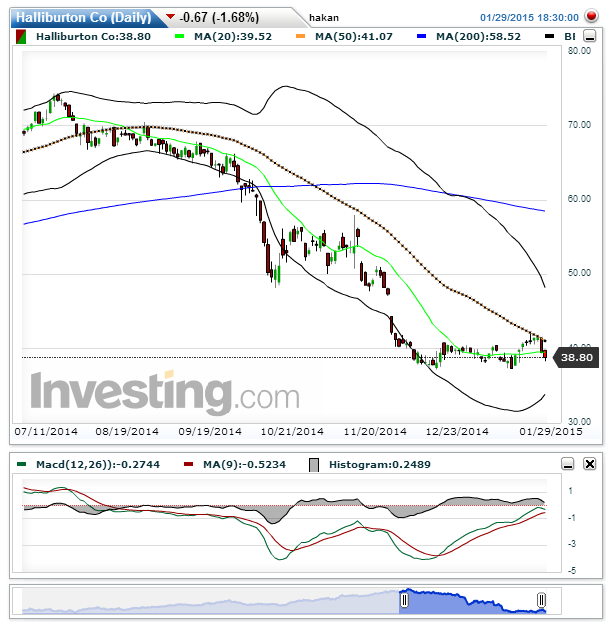Click the left range handle of navigator
The image size is (613, 627).
pyautogui.click(x=404, y=600)
